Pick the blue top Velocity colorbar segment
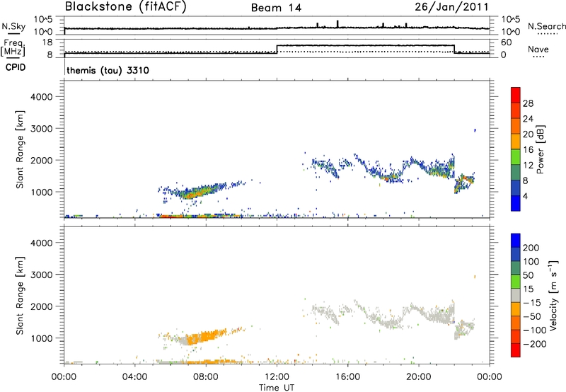 (x=516, y=240)
